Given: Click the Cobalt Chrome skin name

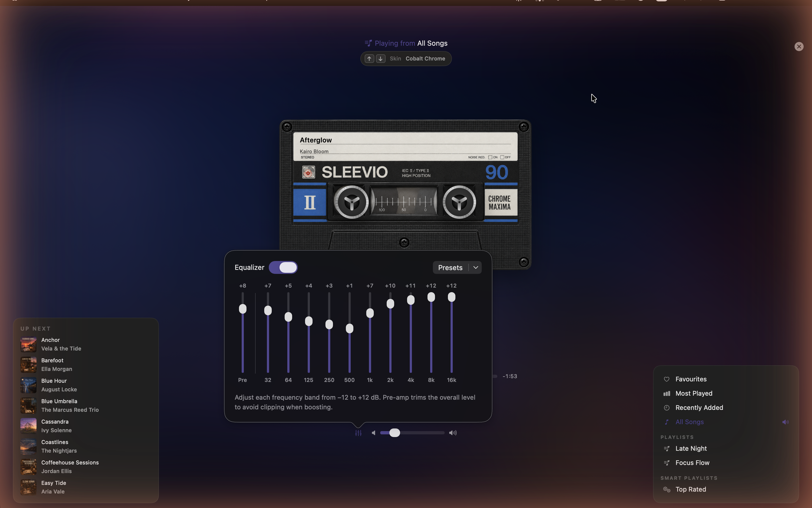Looking at the screenshot, I should click(425, 59).
